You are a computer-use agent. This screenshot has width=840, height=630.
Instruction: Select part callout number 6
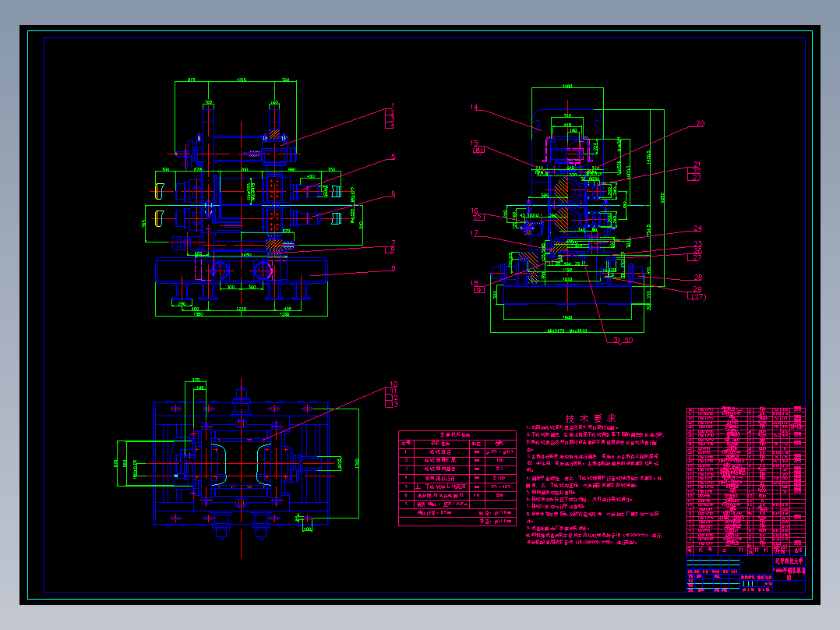pyautogui.click(x=394, y=194)
